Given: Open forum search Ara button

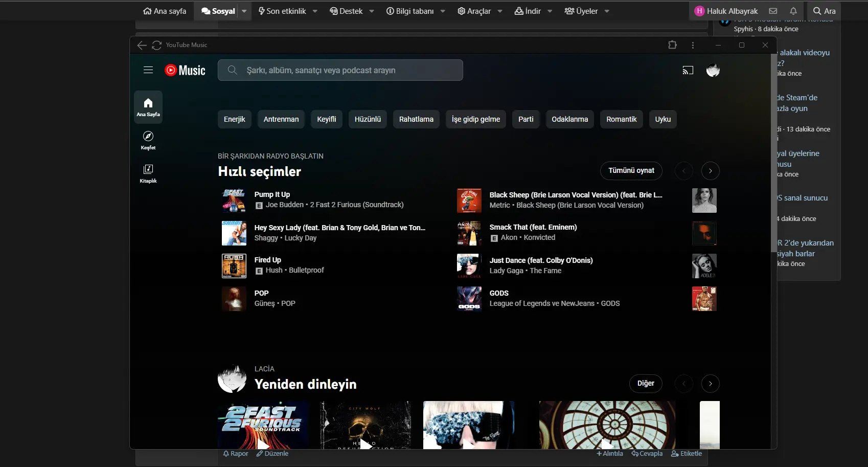Looking at the screenshot, I should coord(825,11).
